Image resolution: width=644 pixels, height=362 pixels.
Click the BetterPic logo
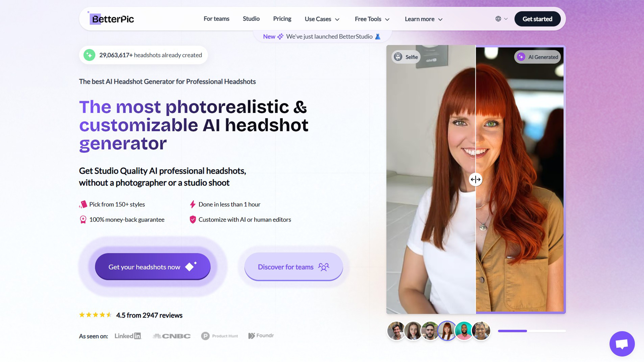tap(111, 19)
